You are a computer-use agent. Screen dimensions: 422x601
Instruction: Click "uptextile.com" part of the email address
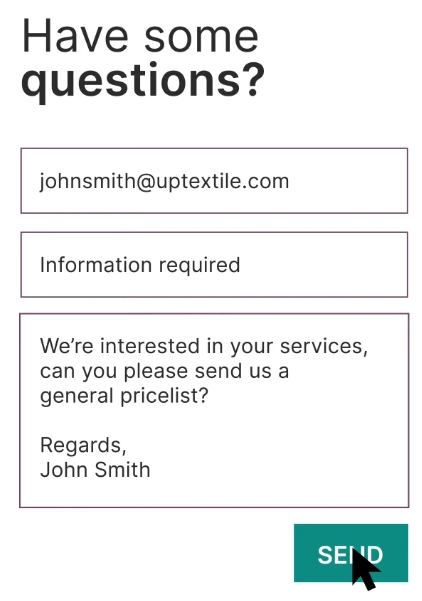point(222,182)
